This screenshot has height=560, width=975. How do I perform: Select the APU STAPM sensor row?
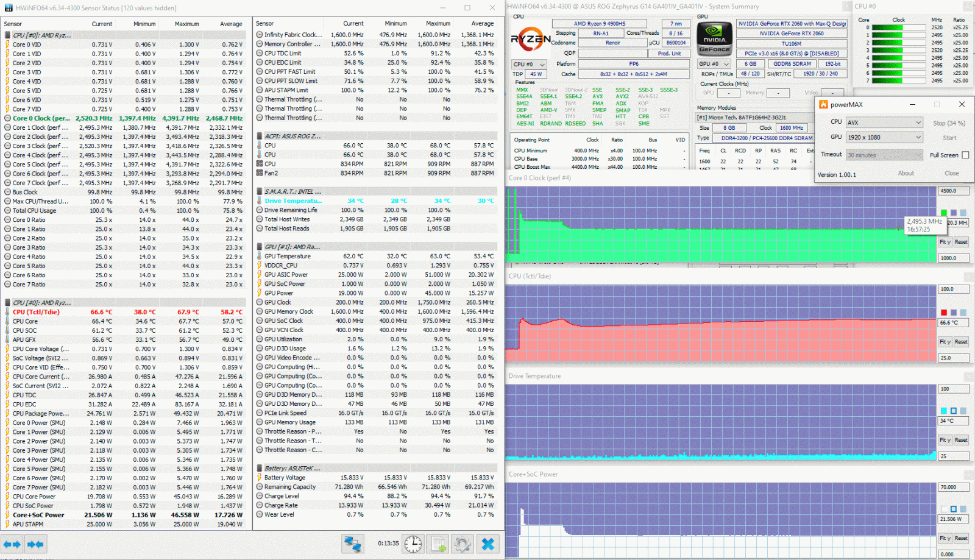pyautogui.click(x=126, y=524)
